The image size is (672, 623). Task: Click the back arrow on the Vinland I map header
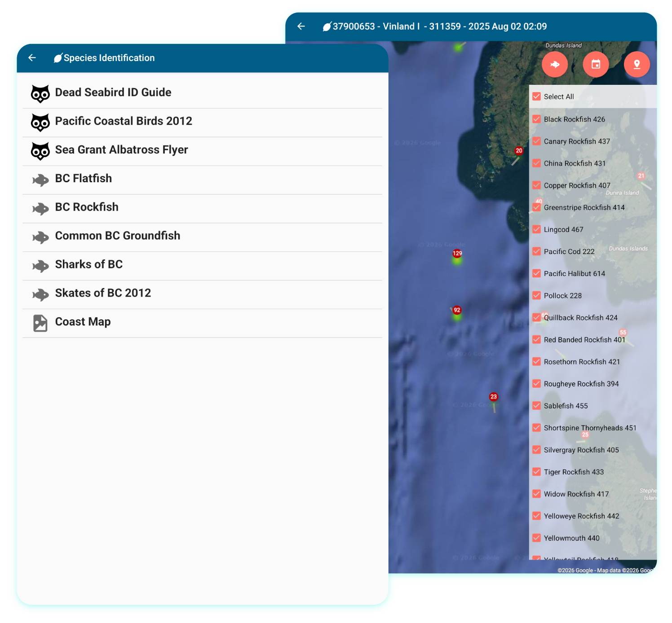(x=301, y=26)
